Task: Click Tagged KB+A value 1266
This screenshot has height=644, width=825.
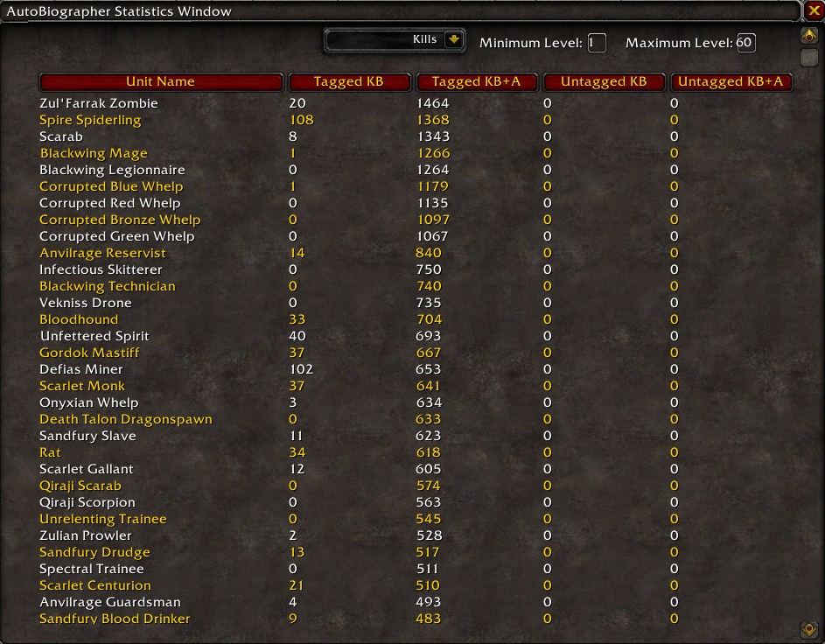Action: pyautogui.click(x=434, y=153)
